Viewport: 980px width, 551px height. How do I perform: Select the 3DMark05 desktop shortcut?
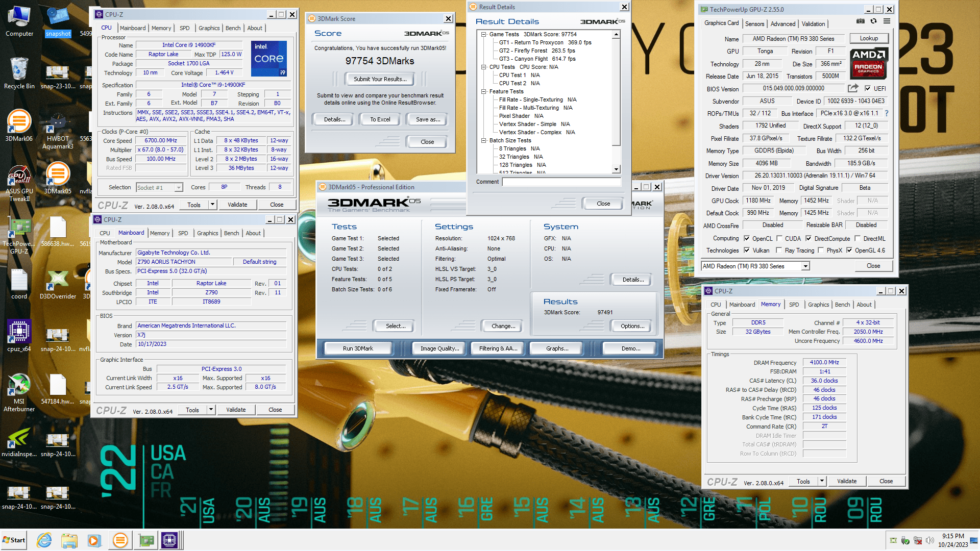click(58, 178)
